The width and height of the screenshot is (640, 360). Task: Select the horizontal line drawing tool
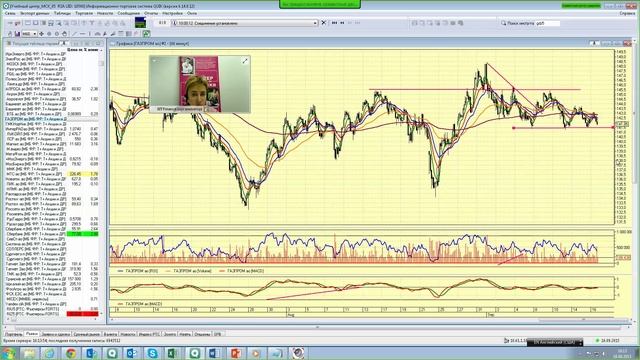(x=82, y=34)
